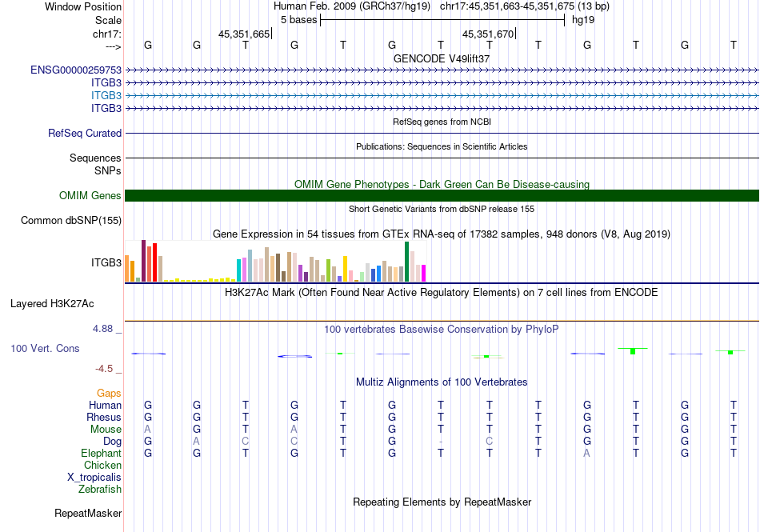The height and width of the screenshot is (532, 760).
Task: Click the 45,351,670 position marker
Action: coord(488,34)
